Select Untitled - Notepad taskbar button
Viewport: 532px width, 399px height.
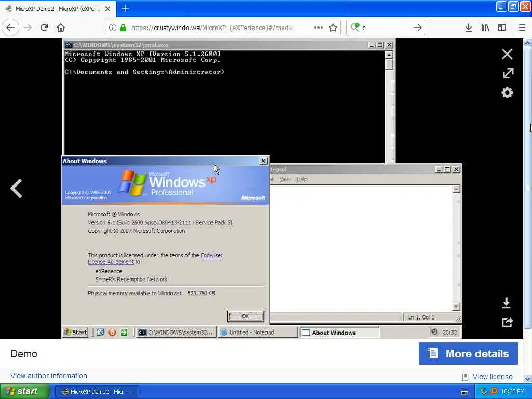click(258, 332)
